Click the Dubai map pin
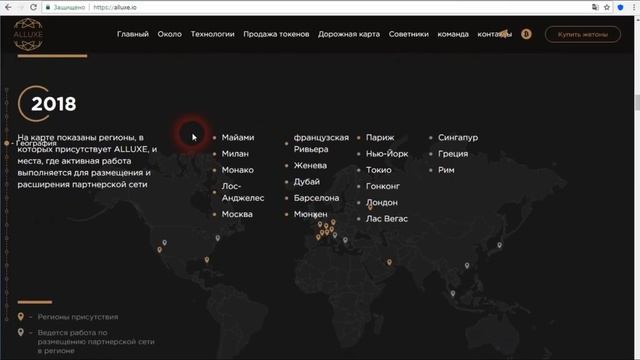 (389, 262)
